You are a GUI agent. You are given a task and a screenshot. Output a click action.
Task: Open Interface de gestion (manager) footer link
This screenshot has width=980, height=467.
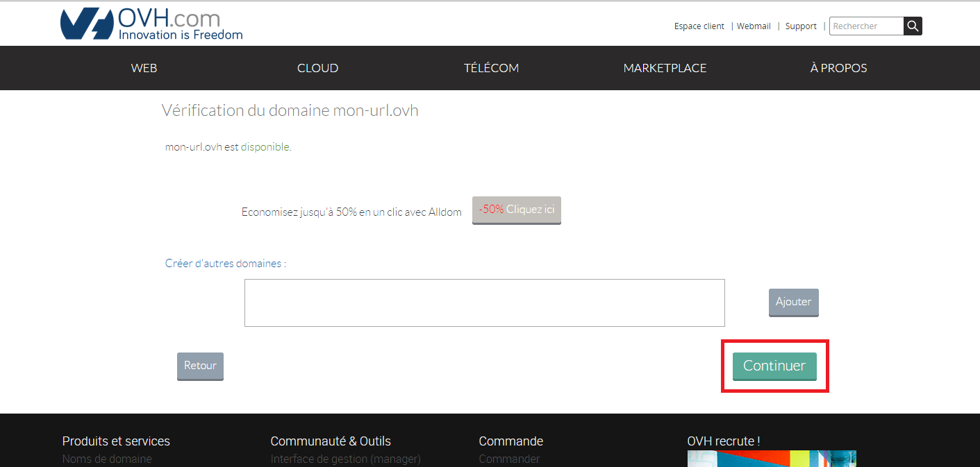coord(345,459)
